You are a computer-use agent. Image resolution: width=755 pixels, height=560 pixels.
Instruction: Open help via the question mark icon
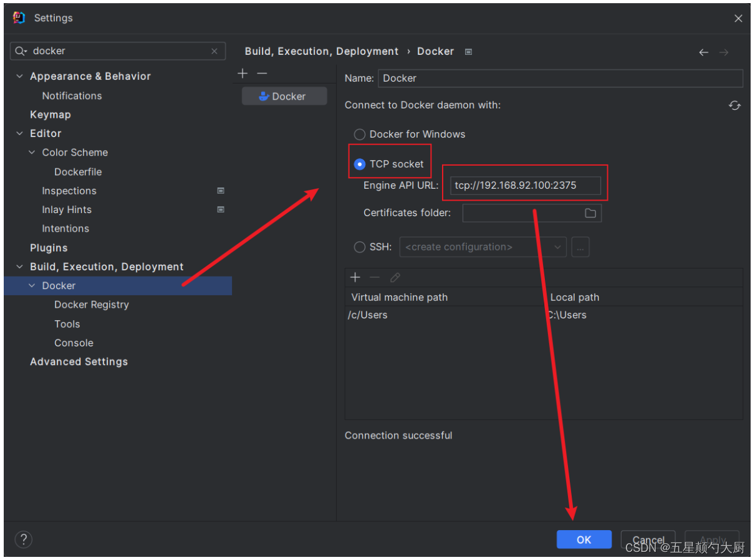(x=23, y=539)
